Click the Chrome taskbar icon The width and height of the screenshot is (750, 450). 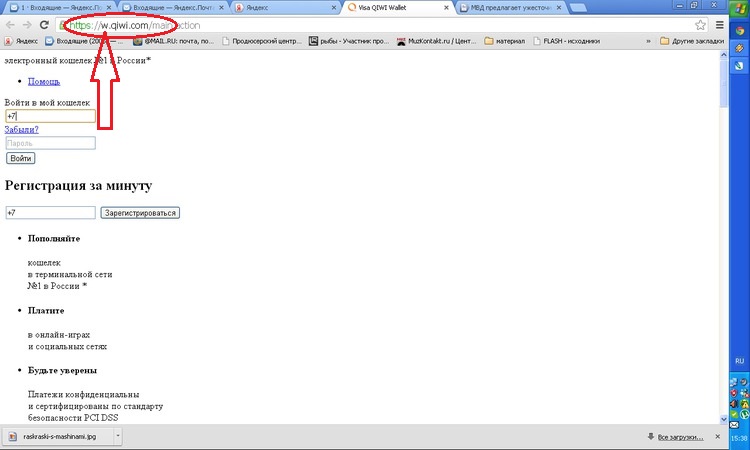(739, 31)
